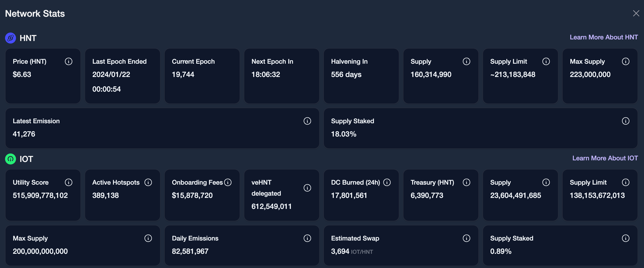Click the Estimated Swap info icon
644x268 pixels.
point(466,238)
